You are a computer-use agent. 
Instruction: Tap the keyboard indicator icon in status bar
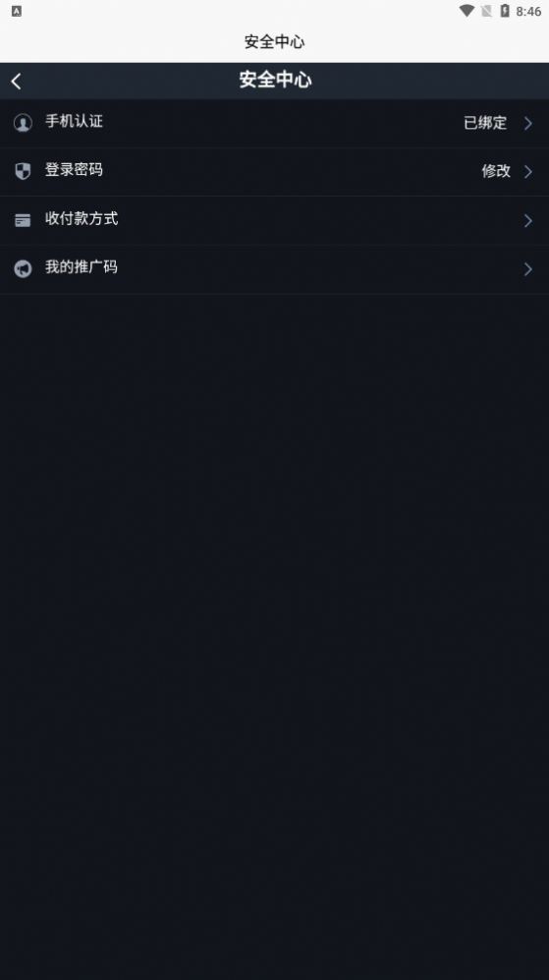17,11
